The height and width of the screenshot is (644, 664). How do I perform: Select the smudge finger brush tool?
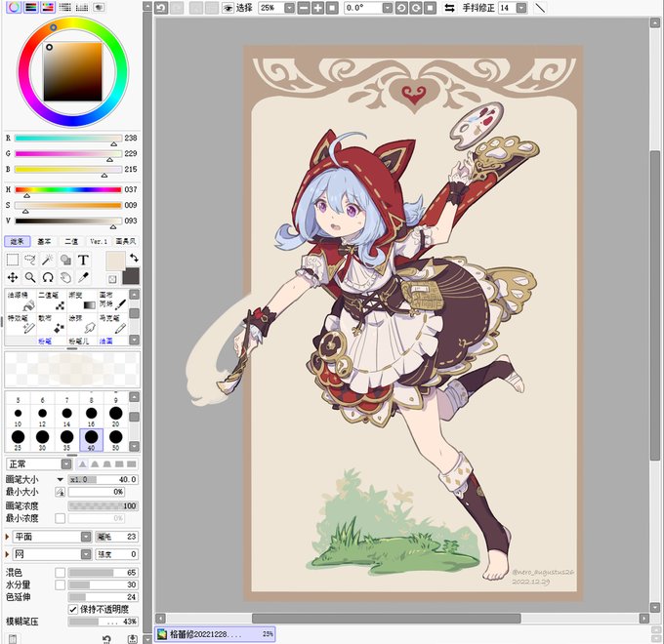coord(82,324)
